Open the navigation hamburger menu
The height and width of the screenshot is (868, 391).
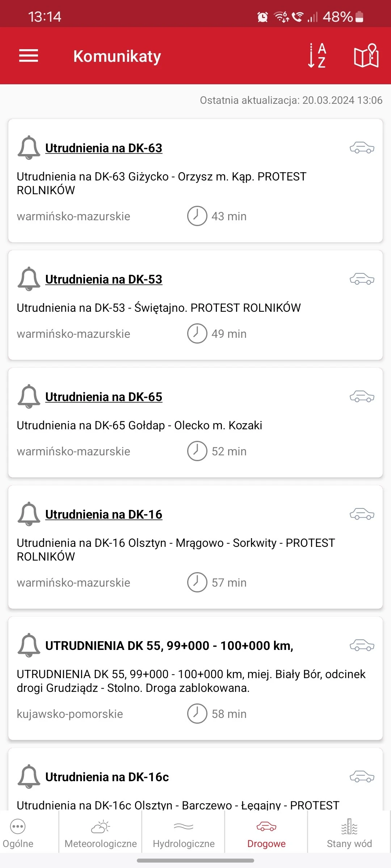pyautogui.click(x=28, y=56)
